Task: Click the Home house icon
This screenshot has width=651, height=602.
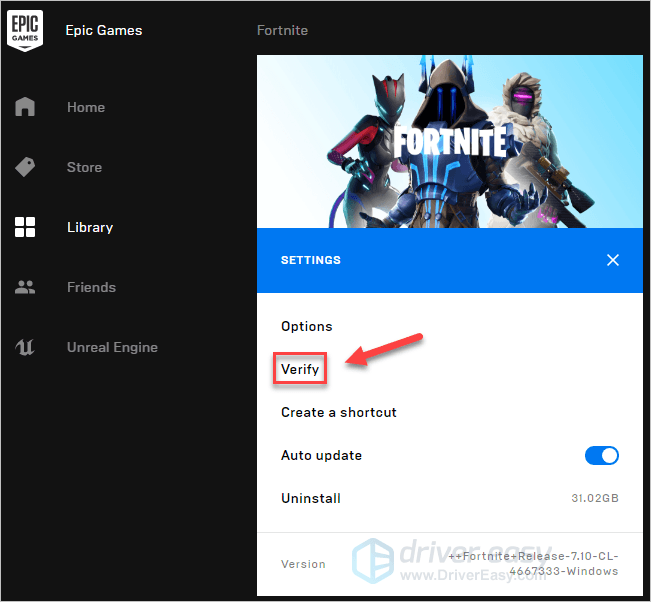Action: (x=25, y=107)
